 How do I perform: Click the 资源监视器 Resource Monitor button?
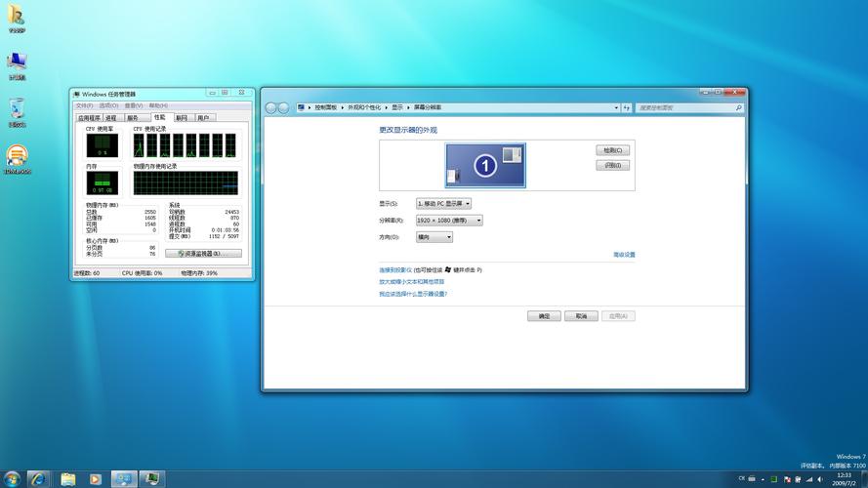point(203,254)
